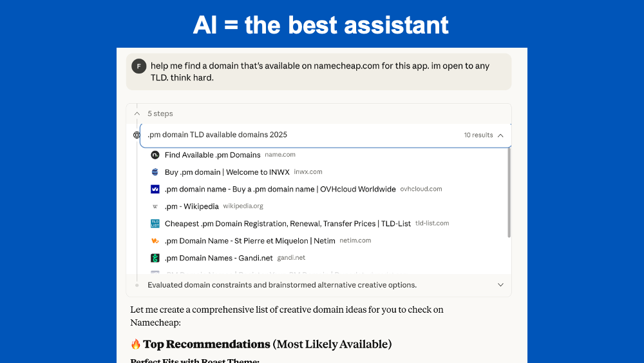This screenshot has width=644, height=363.
Task: Click the TLD-List favicon icon
Action: click(x=155, y=224)
